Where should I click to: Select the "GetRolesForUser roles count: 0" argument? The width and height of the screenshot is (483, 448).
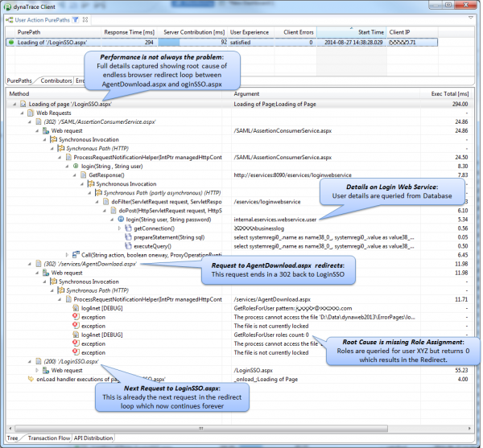[x=271, y=335]
